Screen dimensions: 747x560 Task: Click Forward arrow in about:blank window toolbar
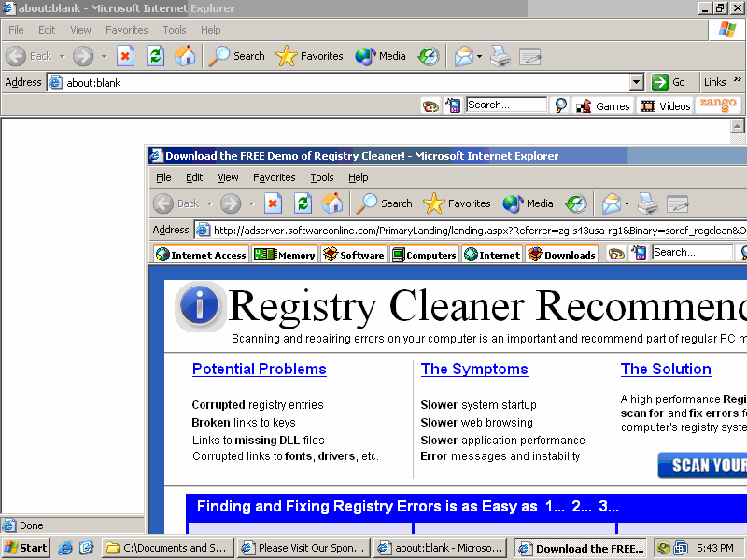[83, 56]
